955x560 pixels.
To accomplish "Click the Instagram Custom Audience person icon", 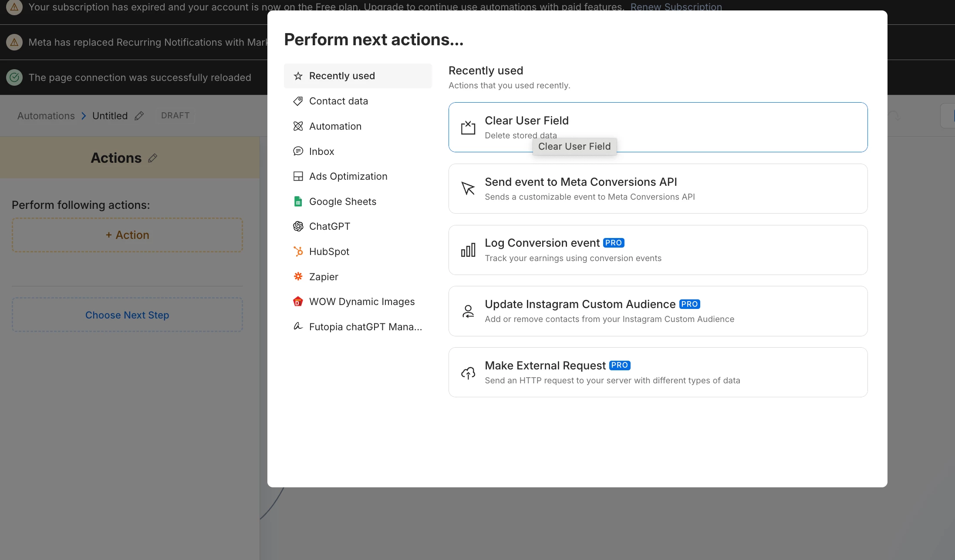I will [468, 311].
